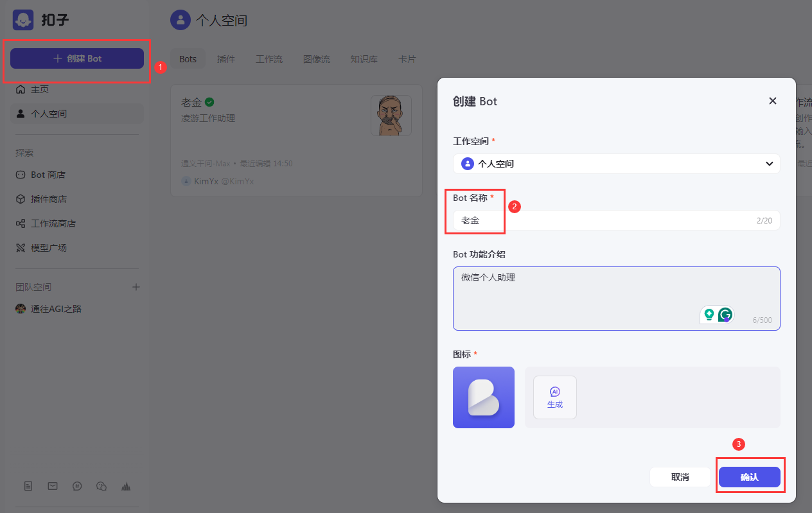
Task: Expand workspace selector via chevron arrow
Action: point(770,164)
